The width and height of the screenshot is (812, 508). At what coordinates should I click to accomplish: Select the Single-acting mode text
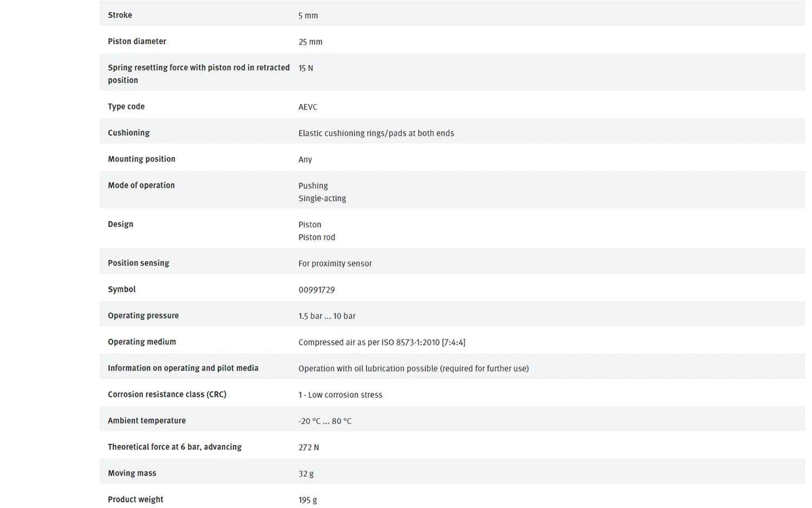(x=322, y=199)
